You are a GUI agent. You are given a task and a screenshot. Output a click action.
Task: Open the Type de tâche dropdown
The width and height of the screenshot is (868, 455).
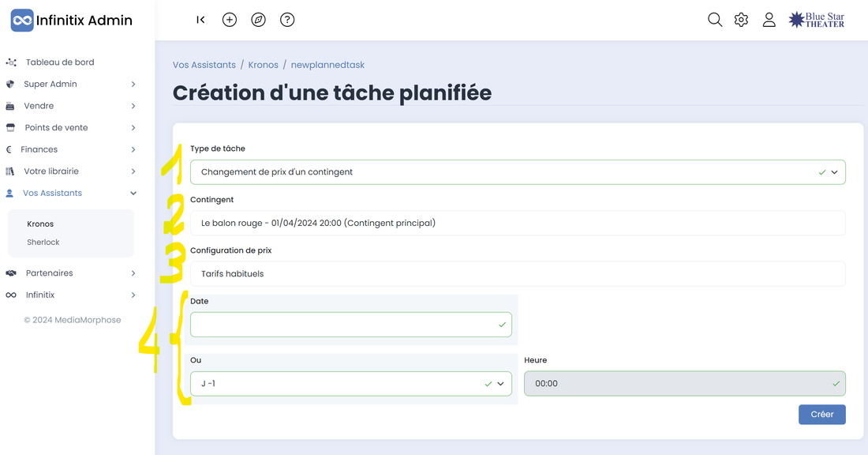tap(517, 172)
